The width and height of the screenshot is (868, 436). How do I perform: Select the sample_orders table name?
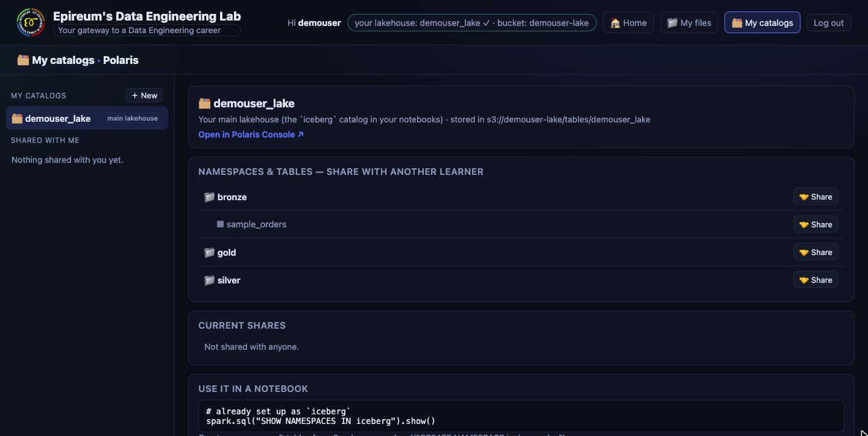point(256,224)
